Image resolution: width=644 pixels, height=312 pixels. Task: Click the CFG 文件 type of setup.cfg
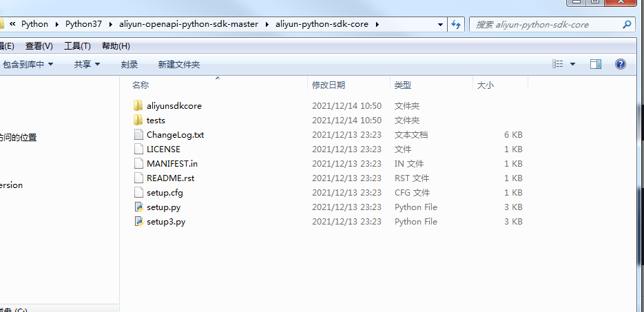412,193
